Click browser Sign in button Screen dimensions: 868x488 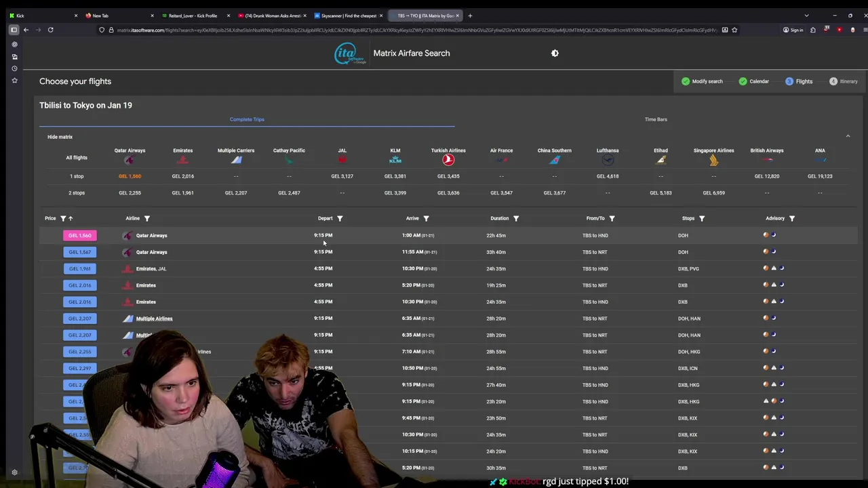793,30
